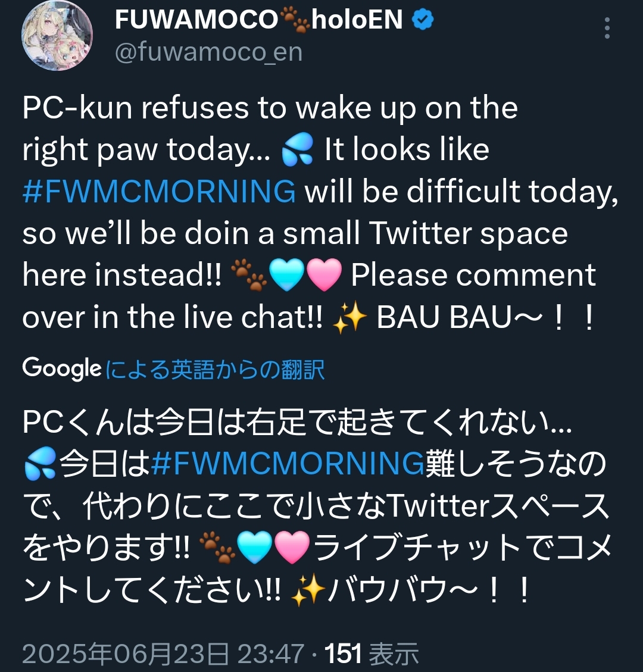
Task: Open #FWMCMORNING hashtag in English text
Action: tap(158, 191)
